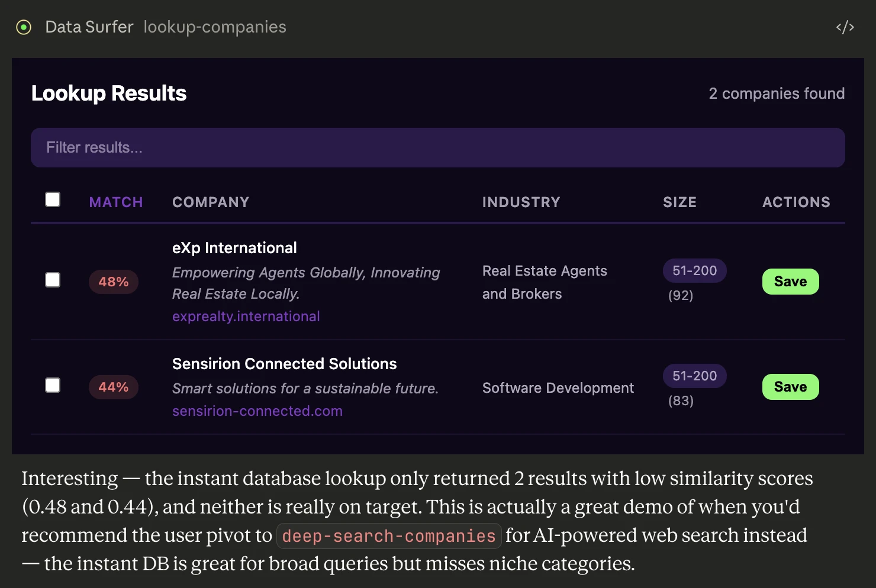Image resolution: width=876 pixels, height=588 pixels.
Task: Click the SIZE column header
Action: pyautogui.click(x=679, y=202)
